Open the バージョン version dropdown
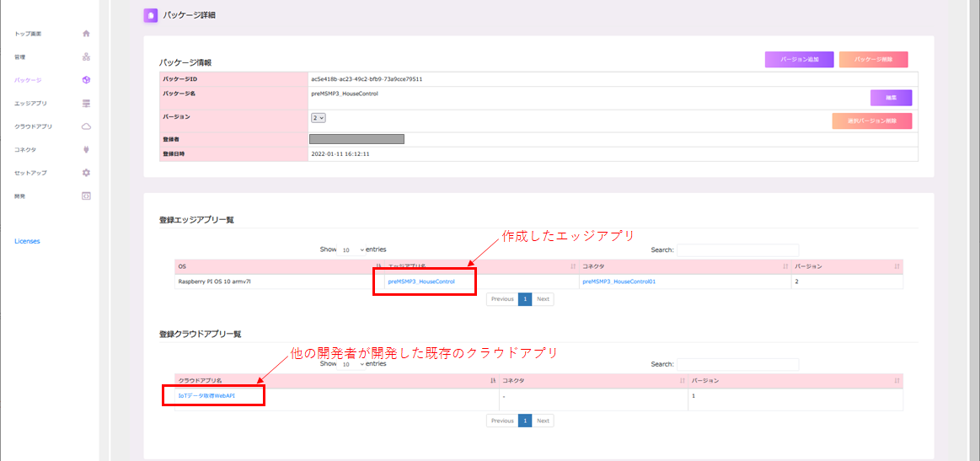The height and width of the screenshot is (461, 980). 319,118
